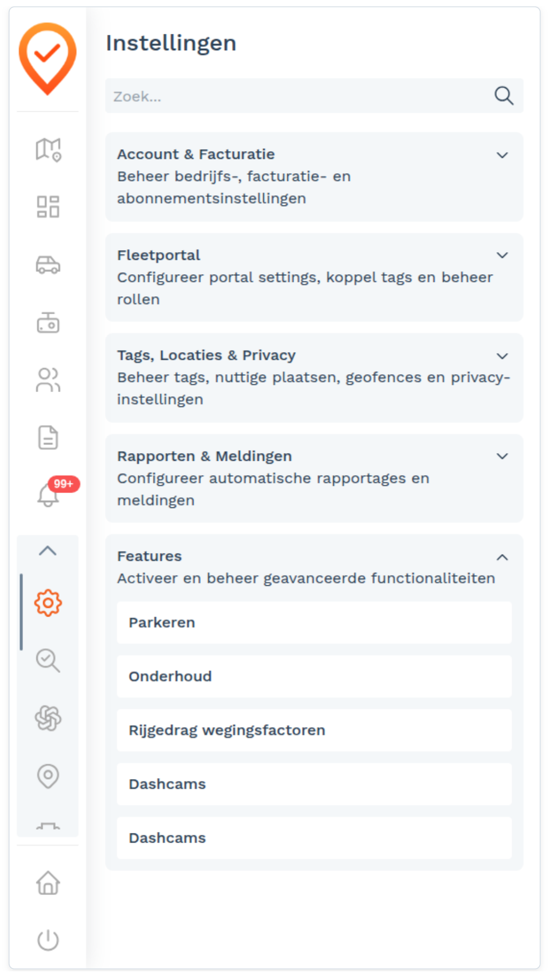Go to home via house icon

(x=48, y=883)
